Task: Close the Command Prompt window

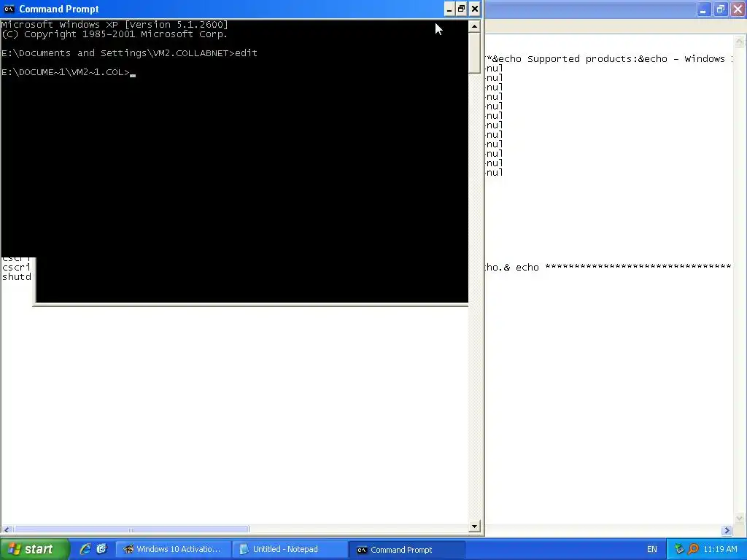Action: (x=474, y=9)
